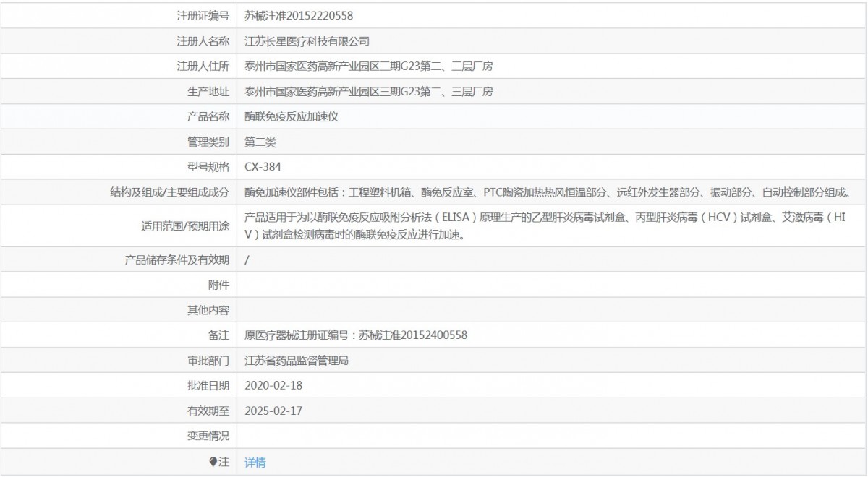The height and width of the screenshot is (477, 868).
Task: Select the model spec CX-384
Action: (x=263, y=168)
